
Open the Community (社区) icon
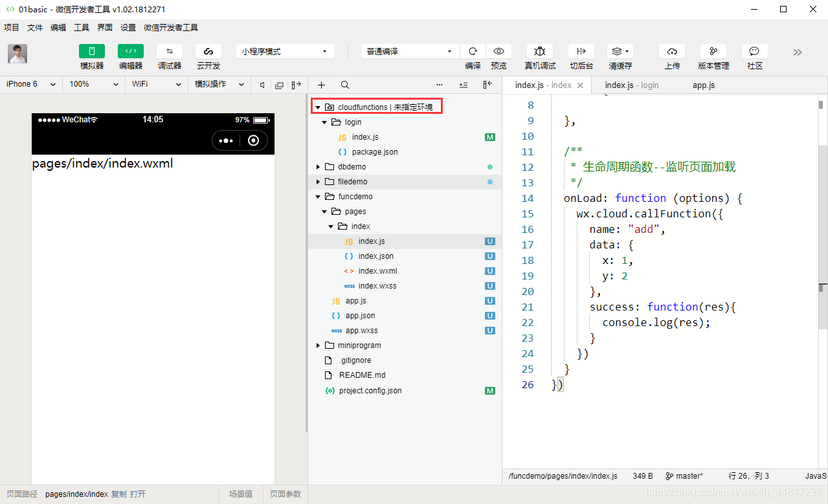[755, 51]
